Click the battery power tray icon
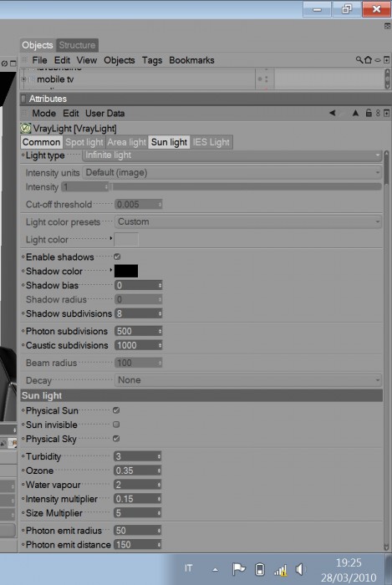Image resolution: width=392 pixels, height=585 pixels. 260,570
